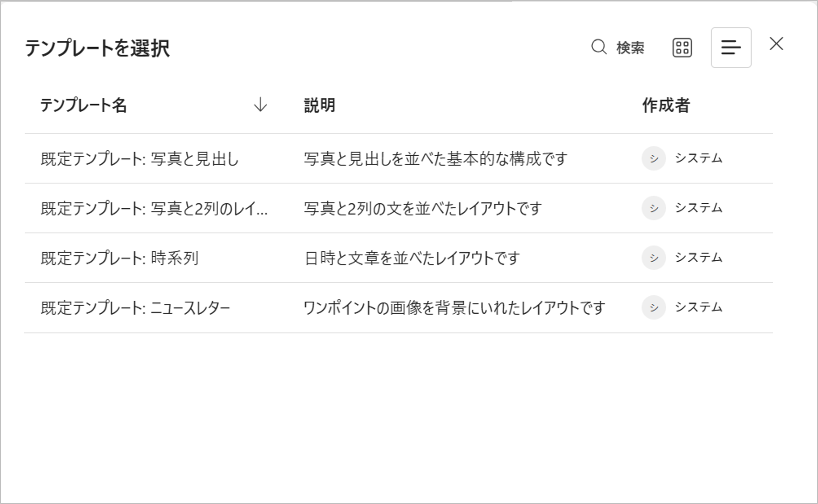818x504 pixels.
Task: Click description 写真と見出しを並べた基本的な構成です
Action: tap(435, 159)
